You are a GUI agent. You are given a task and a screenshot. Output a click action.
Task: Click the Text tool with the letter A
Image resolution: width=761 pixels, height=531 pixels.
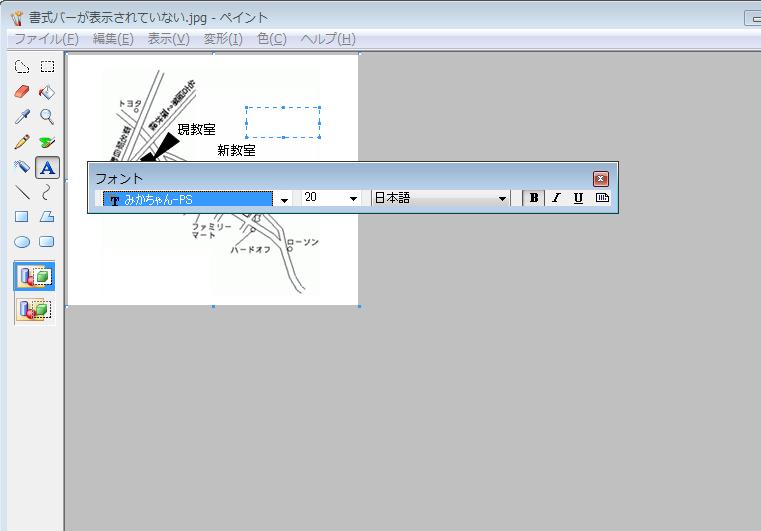click(x=47, y=167)
